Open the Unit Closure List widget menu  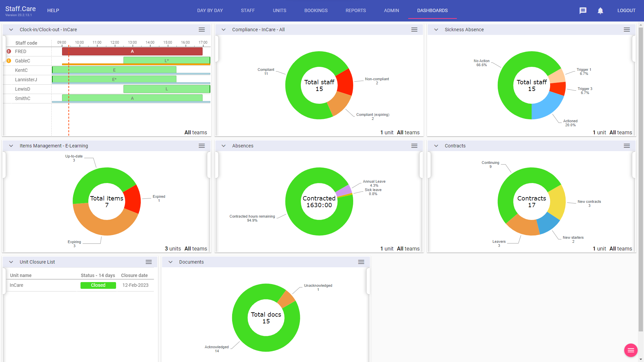[149, 262]
